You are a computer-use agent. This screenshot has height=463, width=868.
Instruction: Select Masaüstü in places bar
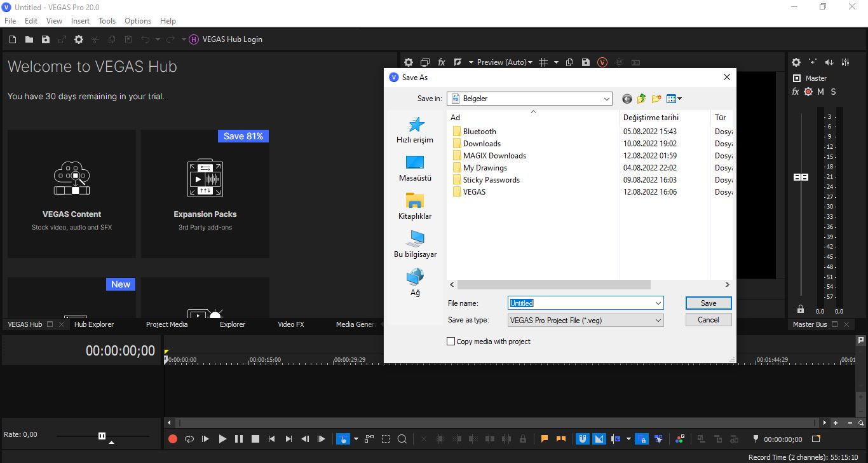pyautogui.click(x=415, y=169)
